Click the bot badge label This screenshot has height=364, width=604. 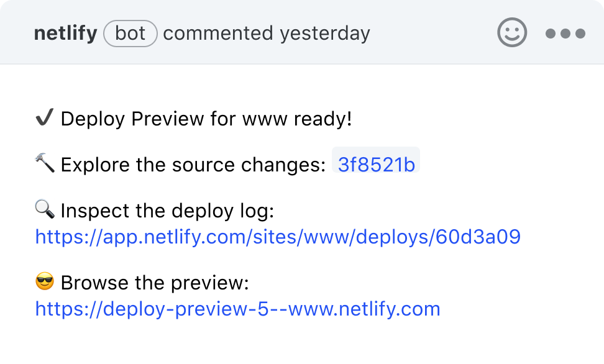pos(130,34)
